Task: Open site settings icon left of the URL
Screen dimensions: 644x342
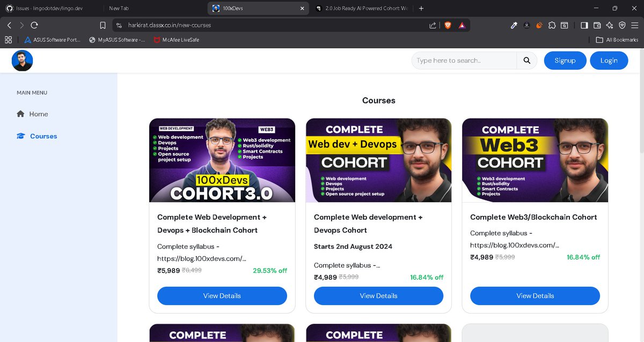Action: point(120,25)
